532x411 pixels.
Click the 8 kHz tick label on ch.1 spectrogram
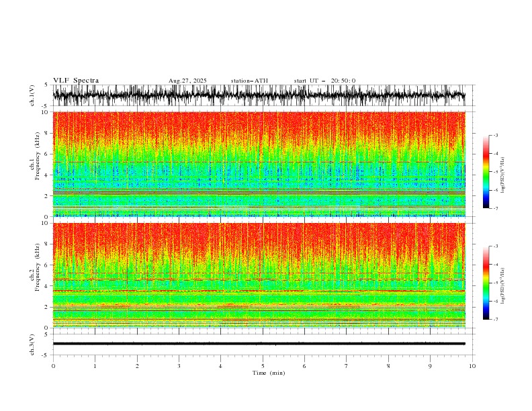[46, 133]
